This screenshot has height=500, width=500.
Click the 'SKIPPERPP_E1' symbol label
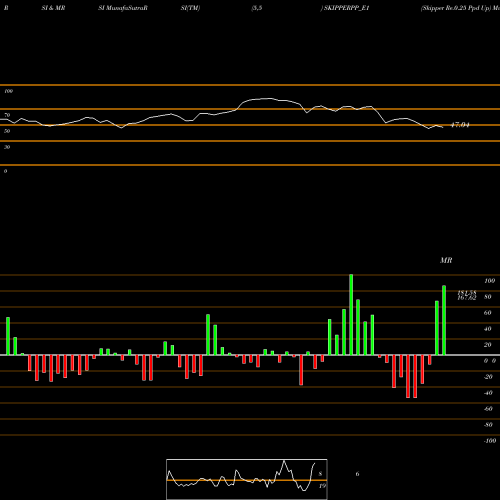tap(347, 8)
